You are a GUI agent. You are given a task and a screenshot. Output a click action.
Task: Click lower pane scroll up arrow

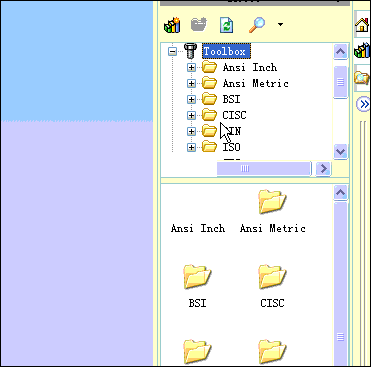[x=340, y=193]
